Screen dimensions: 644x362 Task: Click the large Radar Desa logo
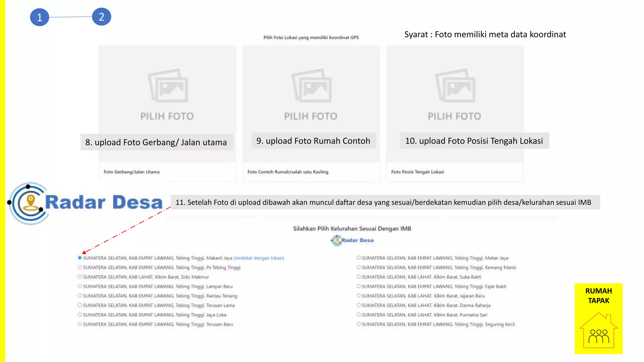[86, 203]
